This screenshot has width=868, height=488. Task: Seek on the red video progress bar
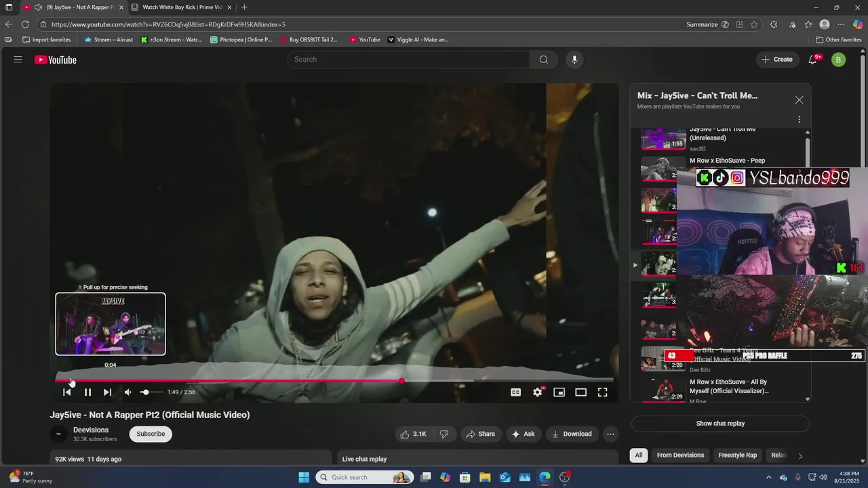[x=334, y=381]
